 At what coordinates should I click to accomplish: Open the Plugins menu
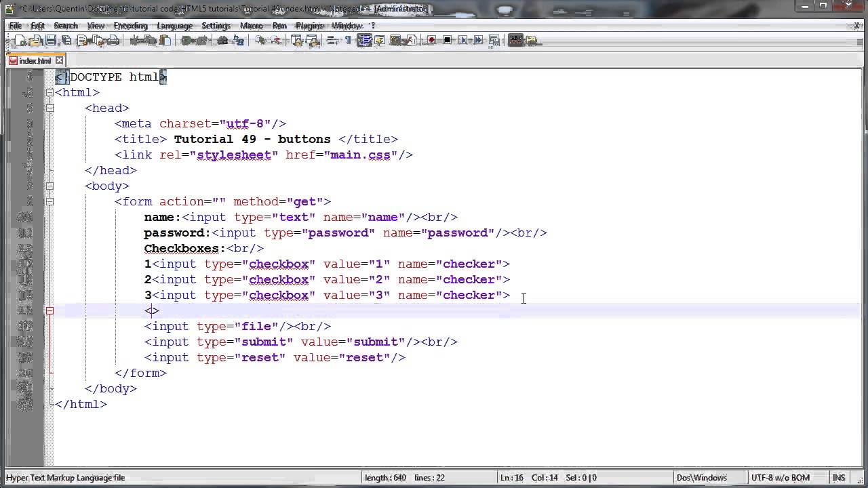[309, 26]
